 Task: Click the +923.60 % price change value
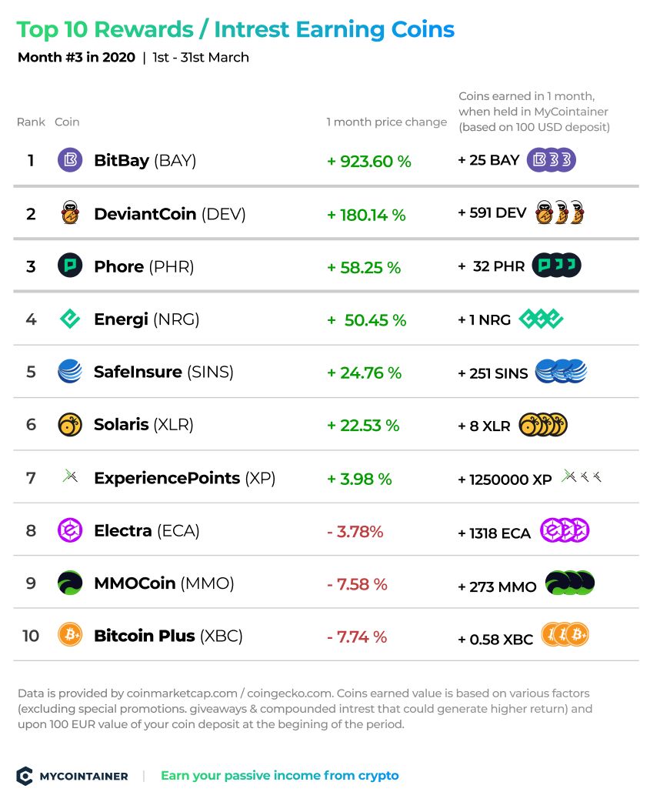click(369, 162)
